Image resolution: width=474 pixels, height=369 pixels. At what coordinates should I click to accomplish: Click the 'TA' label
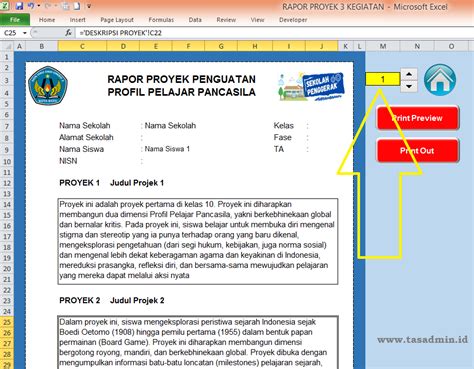[279, 149]
